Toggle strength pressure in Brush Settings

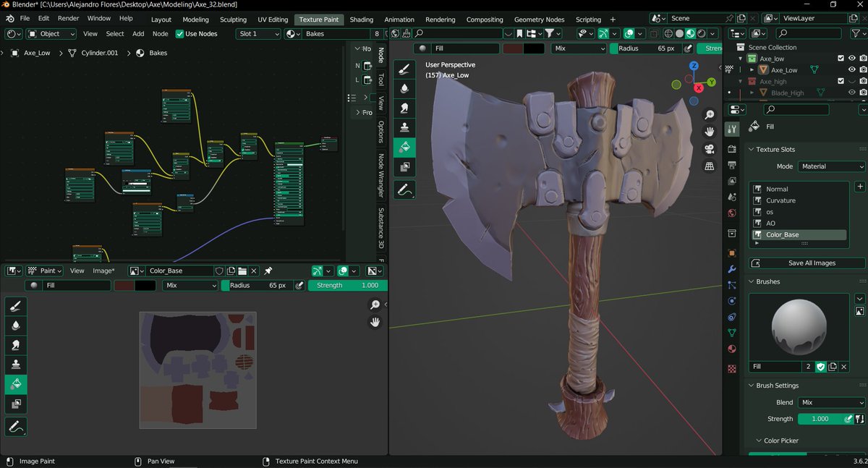(x=848, y=419)
